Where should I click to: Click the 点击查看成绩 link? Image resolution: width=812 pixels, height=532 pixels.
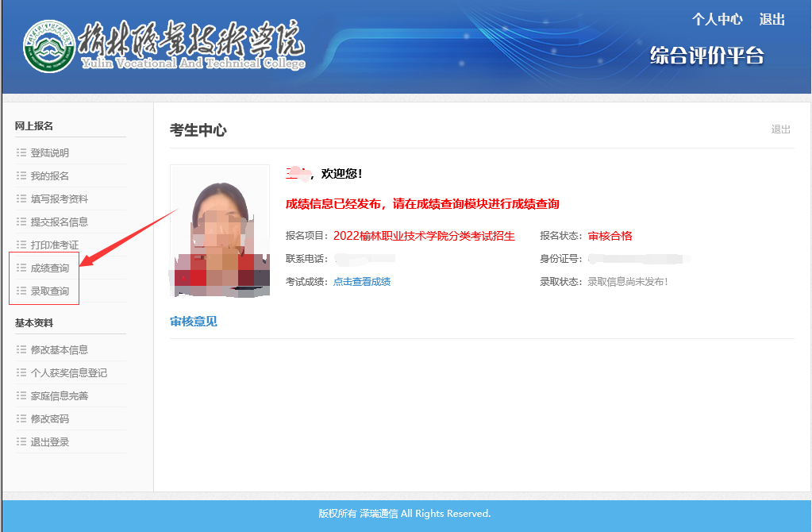361,281
